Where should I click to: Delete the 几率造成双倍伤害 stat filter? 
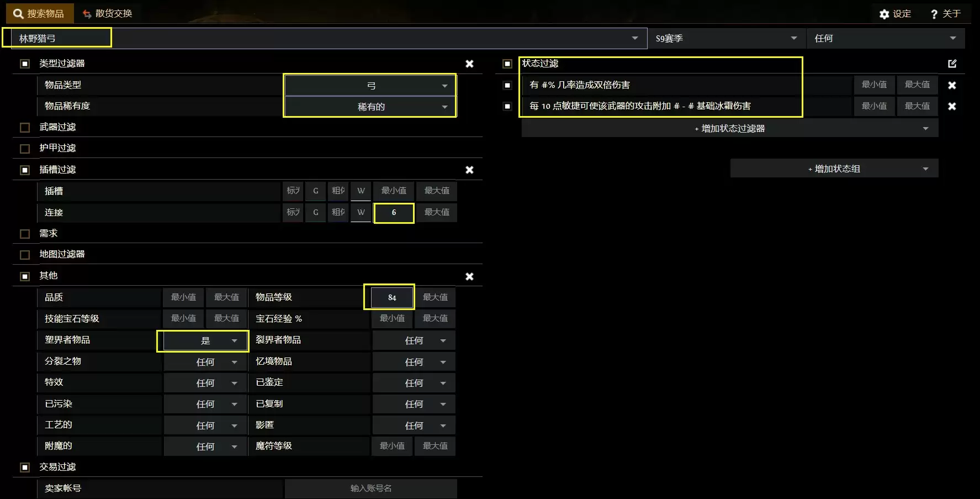pyautogui.click(x=952, y=85)
